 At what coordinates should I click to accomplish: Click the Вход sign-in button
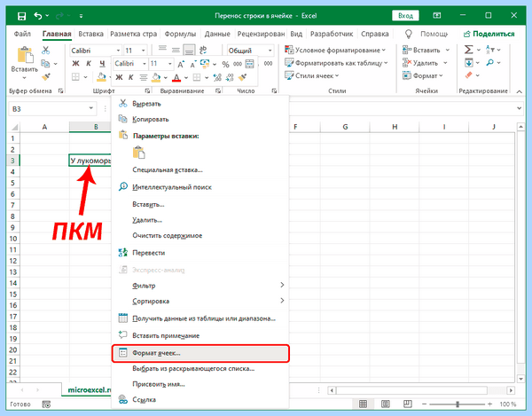pos(405,16)
